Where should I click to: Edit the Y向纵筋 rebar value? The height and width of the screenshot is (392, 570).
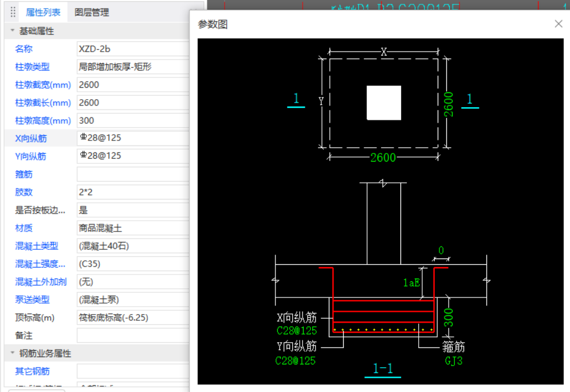coord(133,156)
